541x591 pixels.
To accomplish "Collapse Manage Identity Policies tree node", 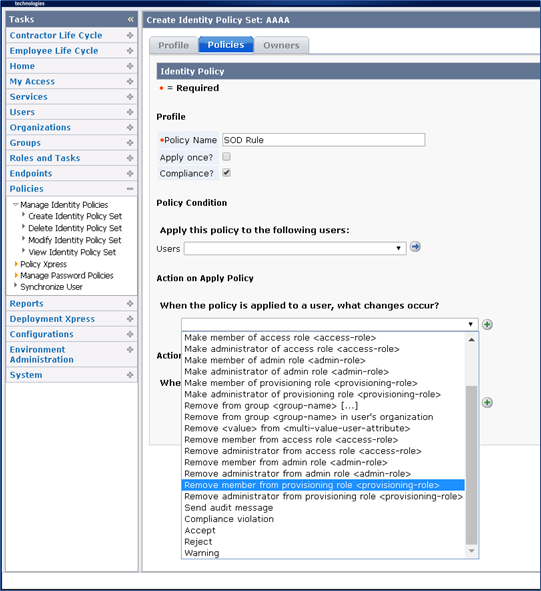I will coord(15,205).
